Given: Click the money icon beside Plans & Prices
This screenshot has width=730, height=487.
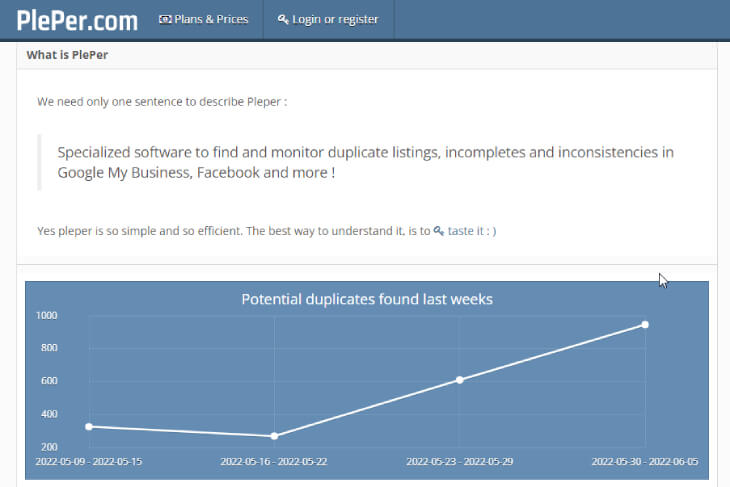Looking at the screenshot, I should click(x=165, y=20).
